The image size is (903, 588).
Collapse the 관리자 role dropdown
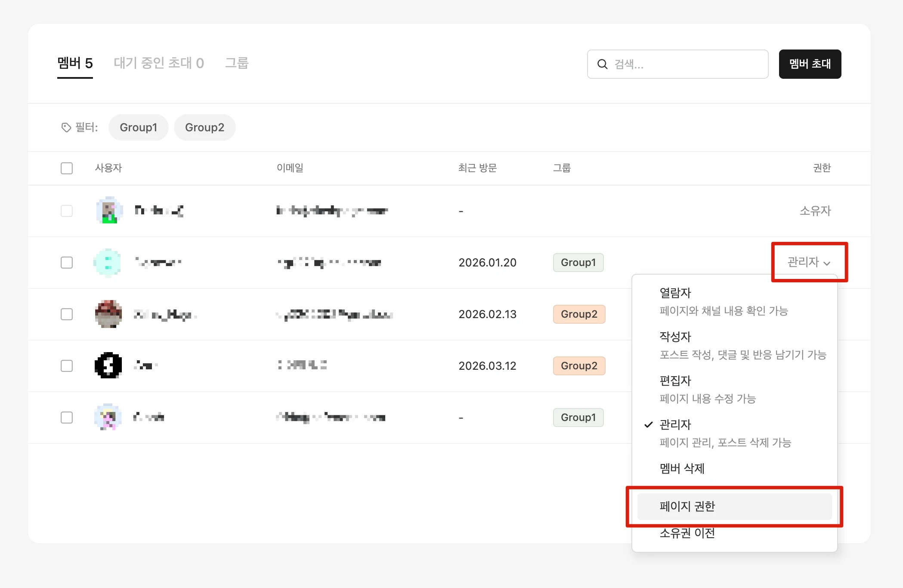pyautogui.click(x=808, y=262)
